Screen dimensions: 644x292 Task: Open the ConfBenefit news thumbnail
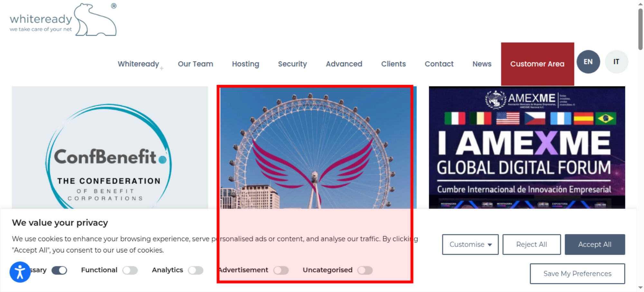point(110,148)
